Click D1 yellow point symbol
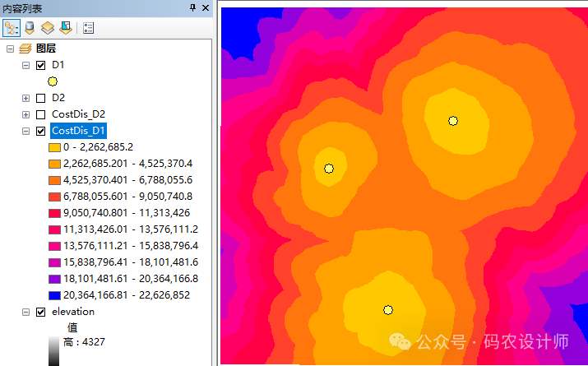The height and width of the screenshot is (366, 588). pos(53,81)
